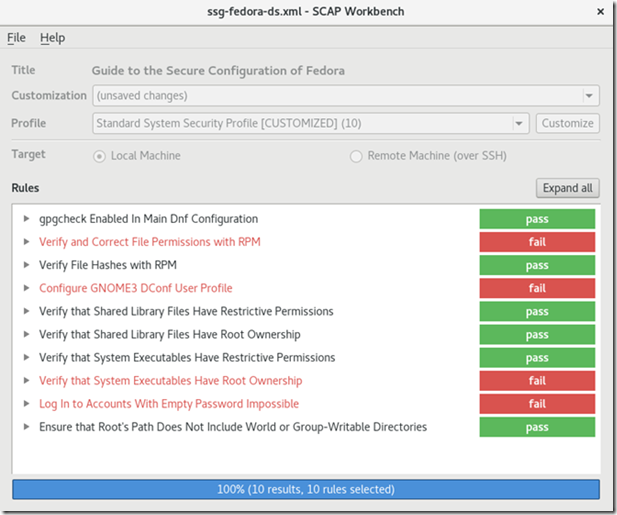Click the Customization dropdown arrow
Screen dimensions: 617x515
click(589, 96)
